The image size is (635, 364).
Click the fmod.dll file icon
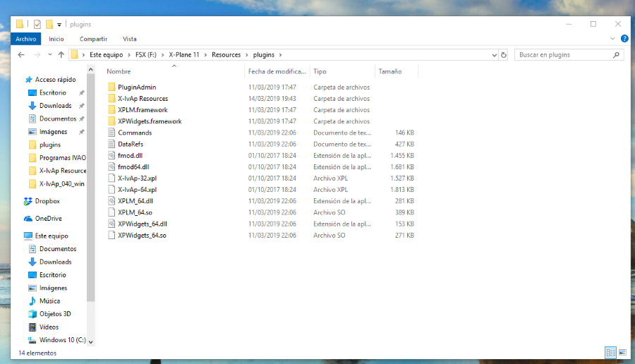tap(111, 155)
